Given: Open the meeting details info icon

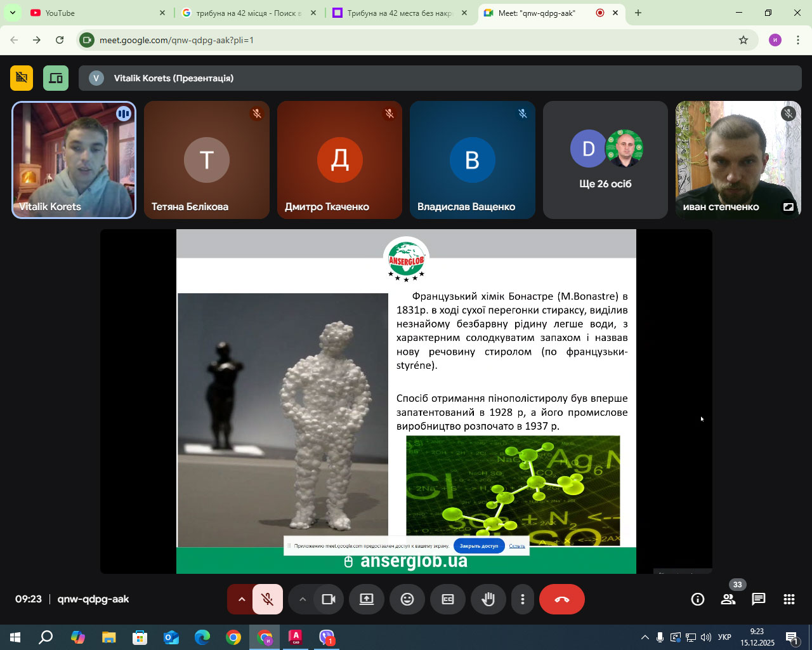Looking at the screenshot, I should click(x=698, y=599).
